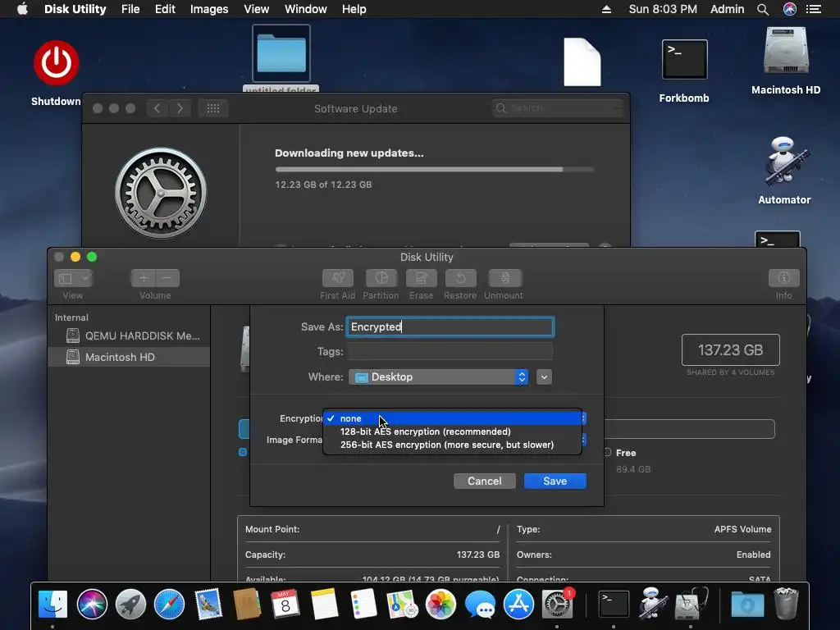Click the Cancel button
The height and width of the screenshot is (630, 840).
pos(484,481)
